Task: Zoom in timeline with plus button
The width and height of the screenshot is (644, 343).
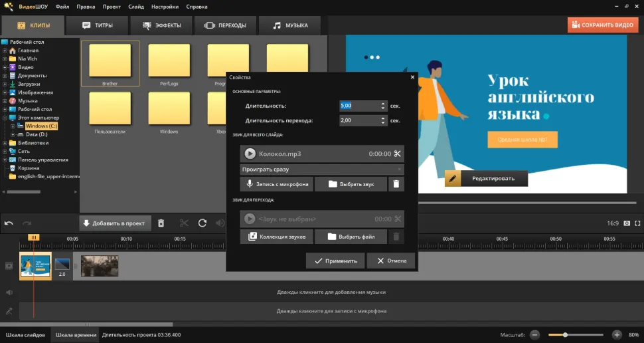Action: point(617,335)
